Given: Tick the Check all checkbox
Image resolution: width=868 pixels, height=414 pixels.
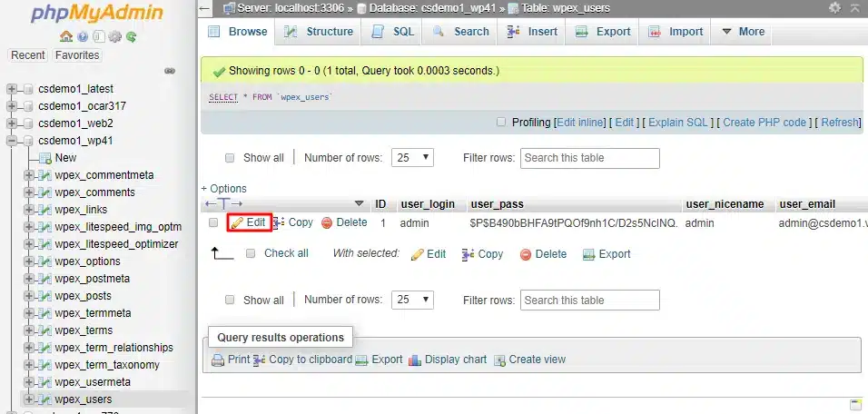Looking at the screenshot, I should click(x=251, y=253).
